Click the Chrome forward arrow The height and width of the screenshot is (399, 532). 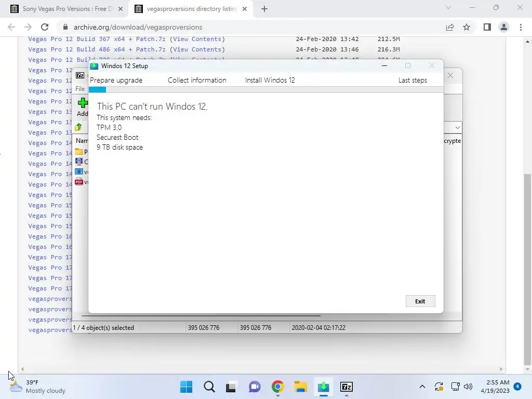click(x=28, y=27)
